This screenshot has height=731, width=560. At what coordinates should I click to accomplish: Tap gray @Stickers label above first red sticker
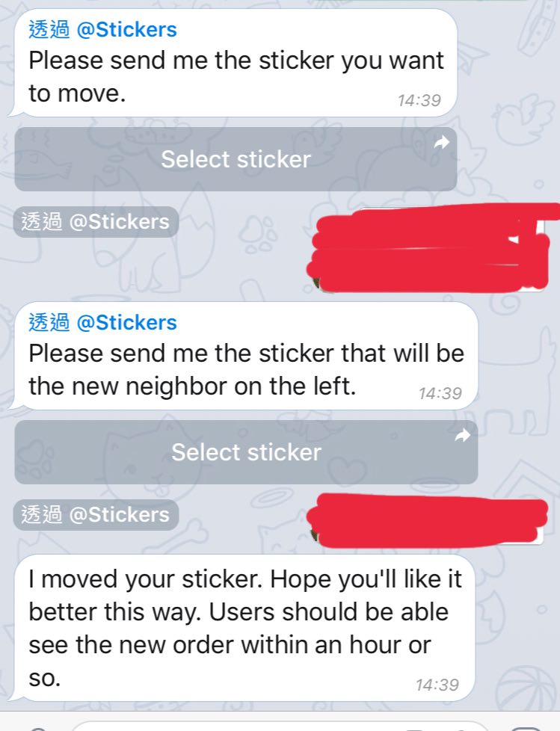click(x=96, y=222)
